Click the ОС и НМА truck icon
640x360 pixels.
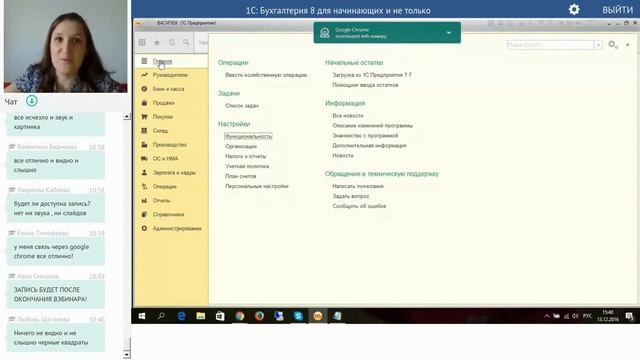coord(144,158)
